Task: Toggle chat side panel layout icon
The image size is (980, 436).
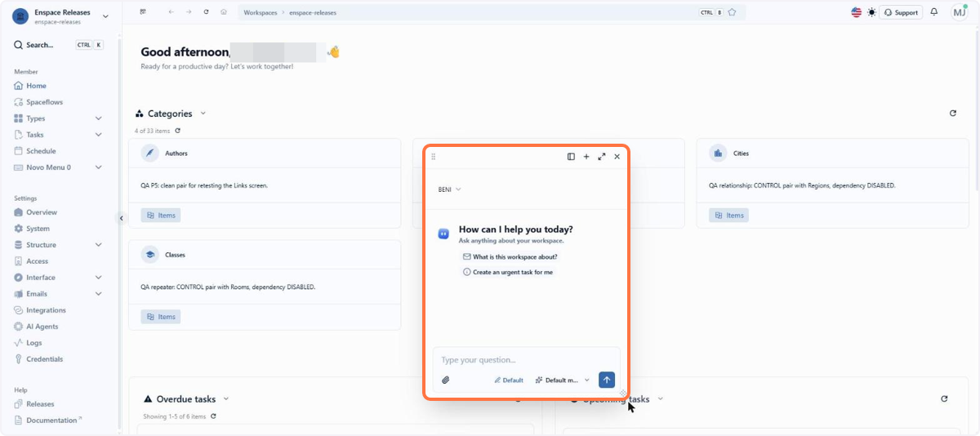Action: point(571,157)
